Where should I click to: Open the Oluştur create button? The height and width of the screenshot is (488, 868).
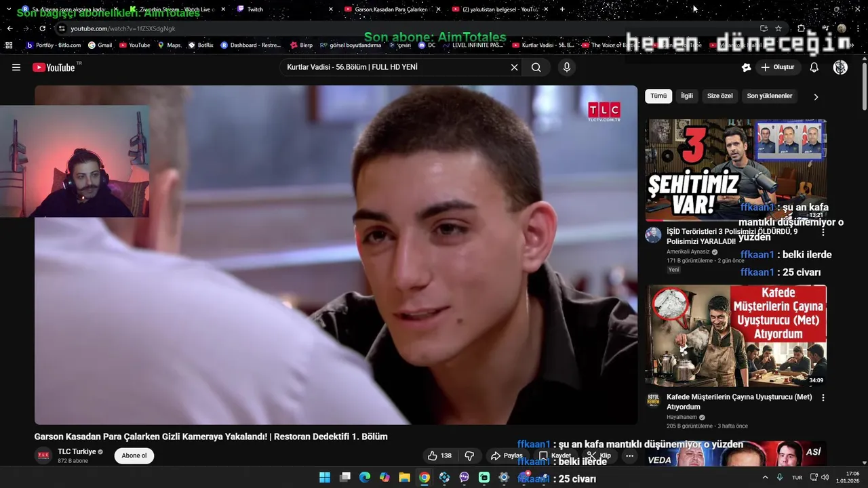click(778, 67)
